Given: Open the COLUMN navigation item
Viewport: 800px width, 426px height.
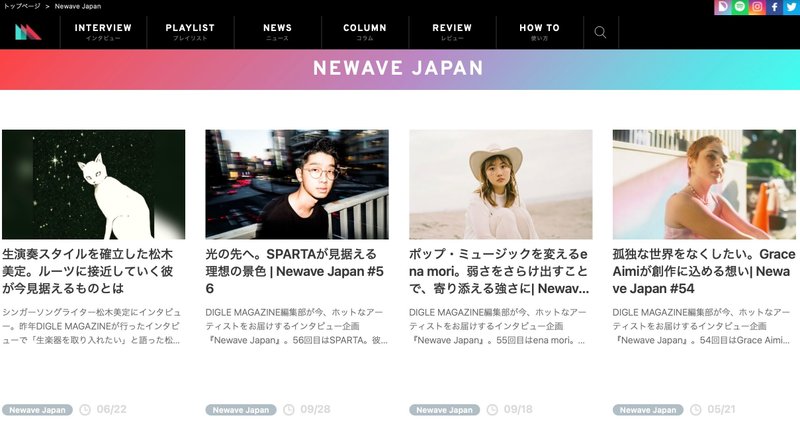Looking at the screenshot, I should (x=365, y=32).
